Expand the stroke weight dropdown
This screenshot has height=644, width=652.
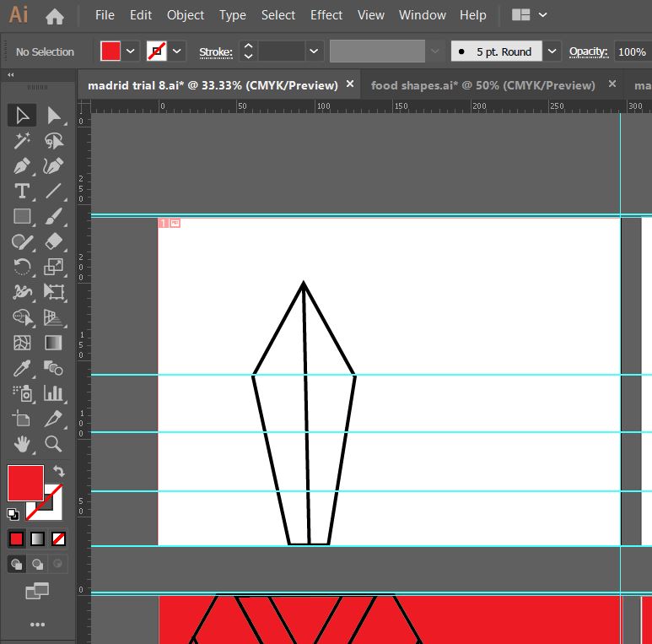pyautogui.click(x=314, y=51)
